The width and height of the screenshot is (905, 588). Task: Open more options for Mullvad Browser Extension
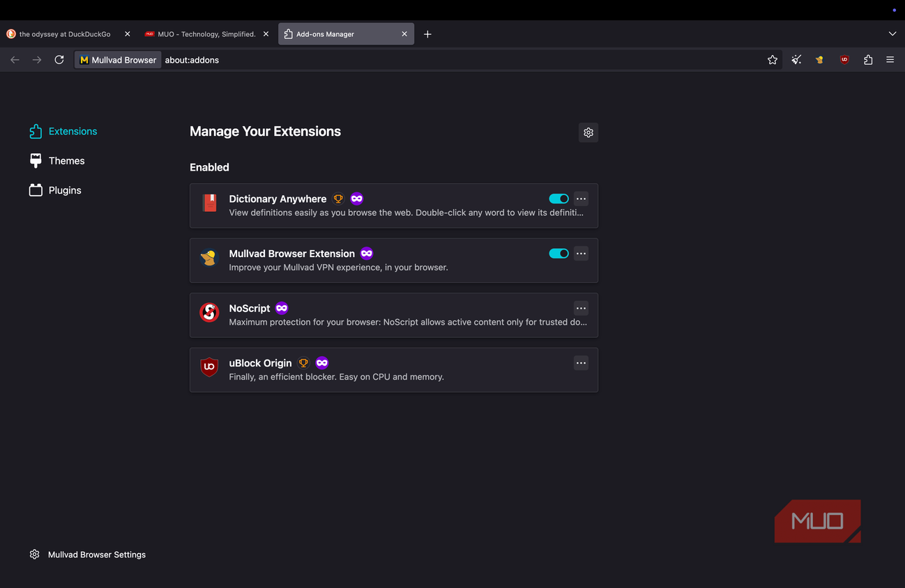581,254
